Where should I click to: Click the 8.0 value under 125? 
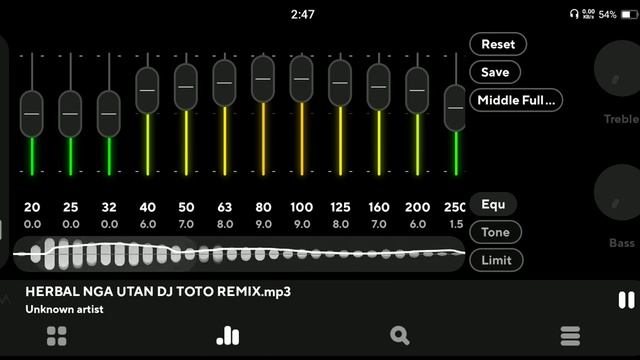[x=340, y=224]
